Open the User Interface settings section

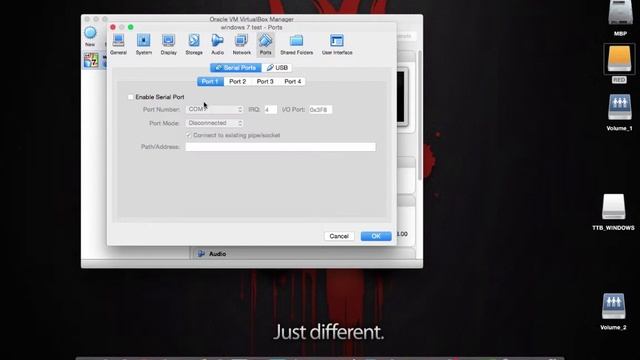pyautogui.click(x=337, y=44)
